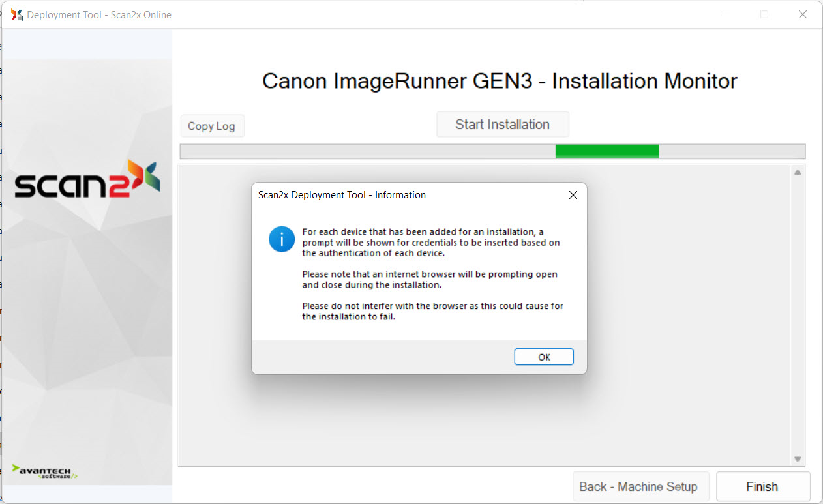This screenshot has height=504, width=823.
Task: Click the green progress bar segment
Action: (x=606, y=151)
